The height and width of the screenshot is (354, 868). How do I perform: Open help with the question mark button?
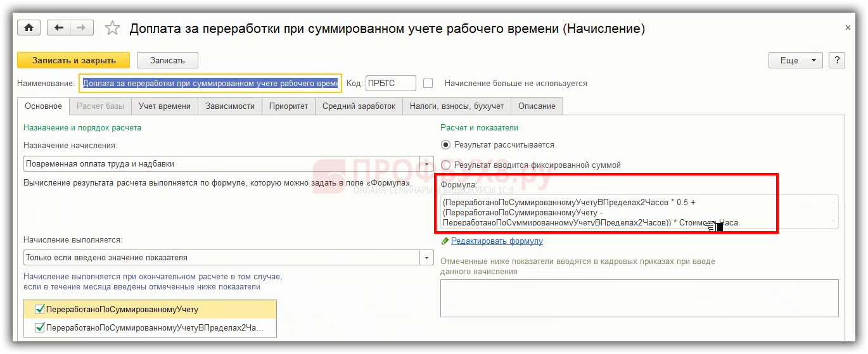(837, 60)
